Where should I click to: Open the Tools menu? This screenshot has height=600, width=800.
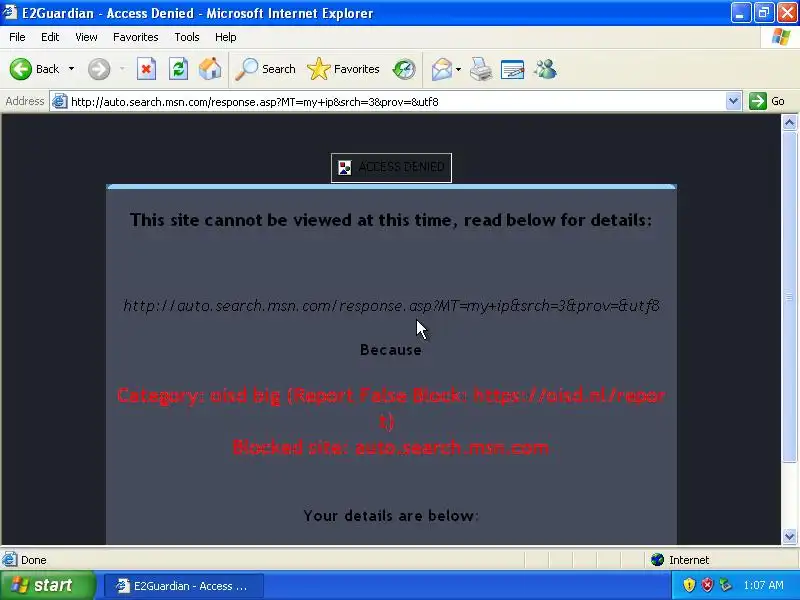tap(187, 37)
